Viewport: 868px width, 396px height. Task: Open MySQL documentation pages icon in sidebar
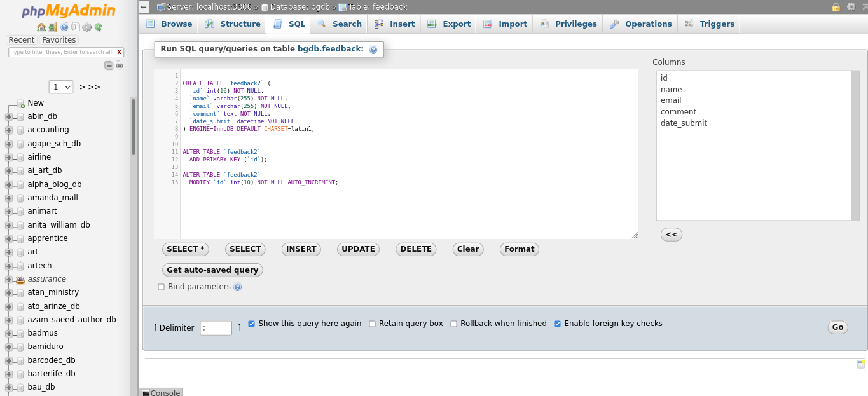[x=75, y=27]
